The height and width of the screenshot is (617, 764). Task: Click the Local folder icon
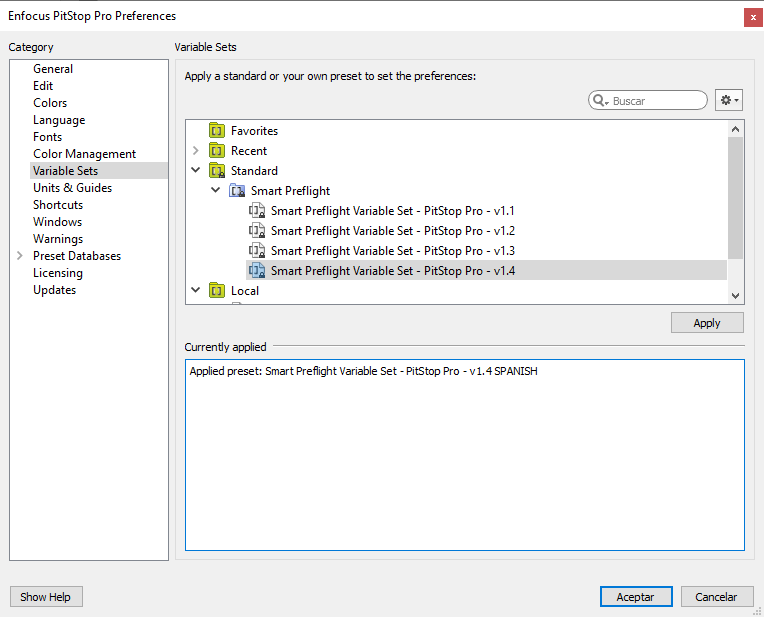click(217, 290)
